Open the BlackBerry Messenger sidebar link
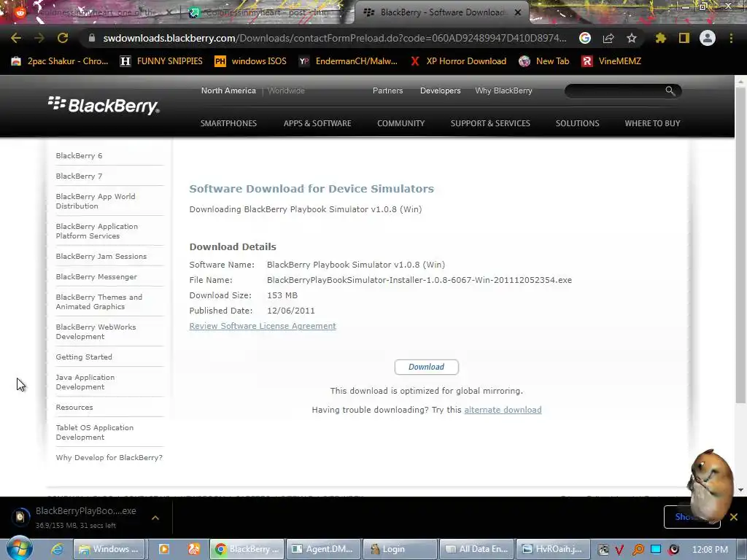This screenshot has width=747, height=560. (x=96, y=276)
